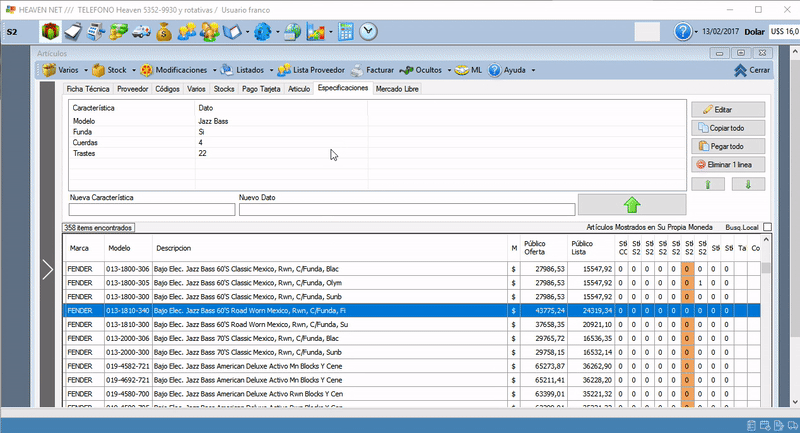
Task: Open the Stocks tab
Action: pyautogui.click(x=224, y=89)
